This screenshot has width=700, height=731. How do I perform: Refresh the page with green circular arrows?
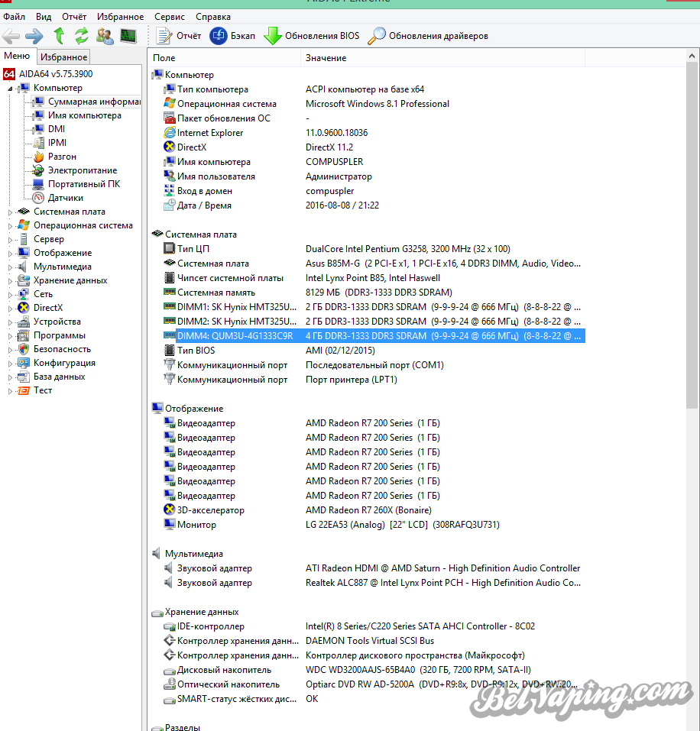click(x=82, y=36)
